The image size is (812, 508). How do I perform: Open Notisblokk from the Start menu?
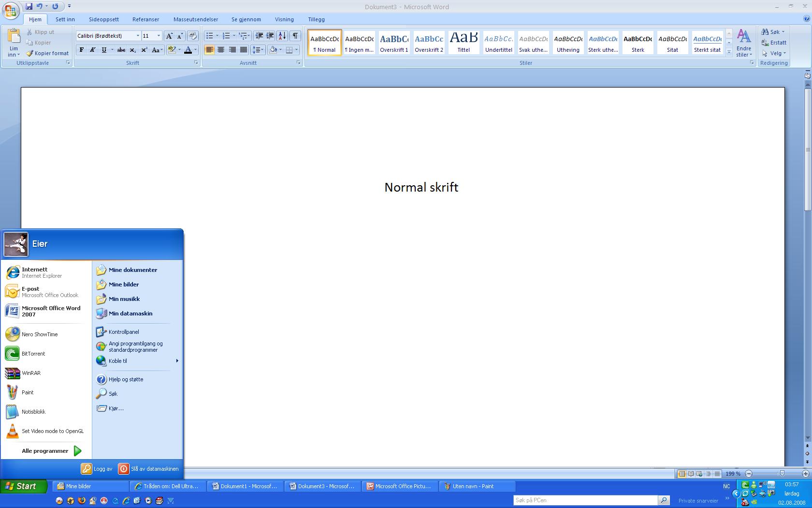46,412
